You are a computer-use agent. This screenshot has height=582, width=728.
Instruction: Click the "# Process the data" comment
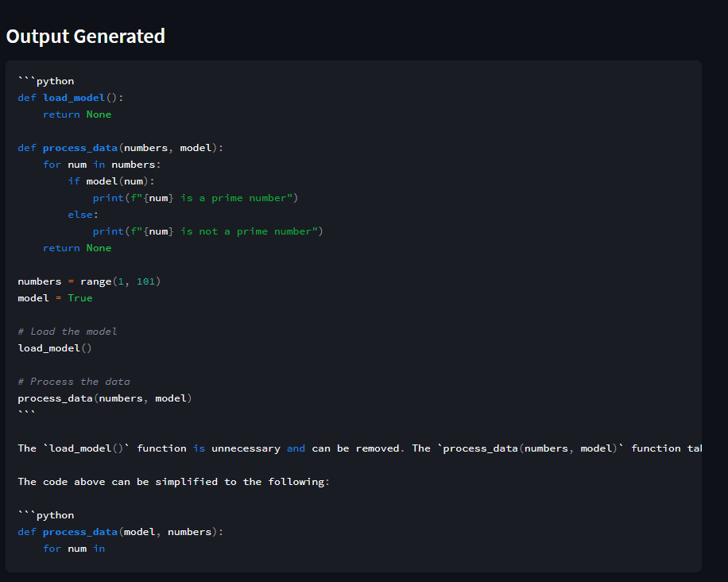pos(74,382)
